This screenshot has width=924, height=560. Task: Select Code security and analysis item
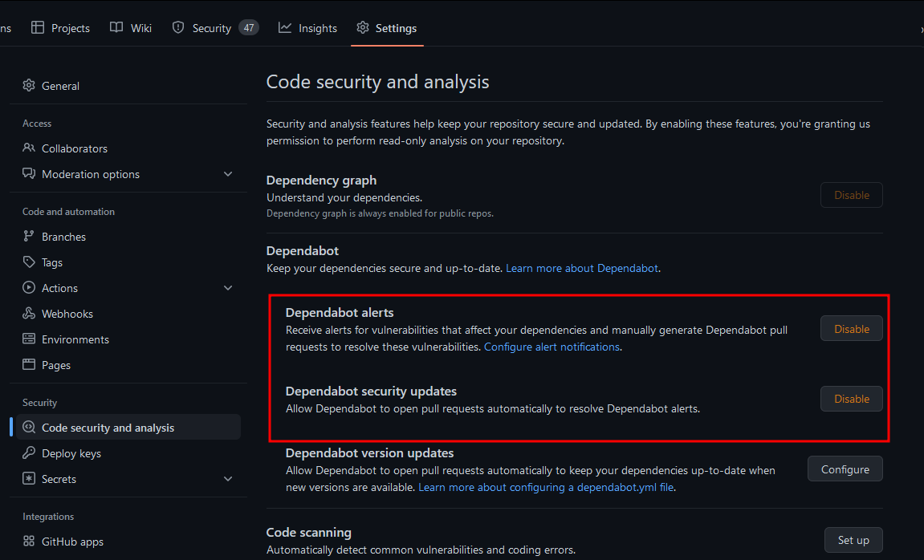click(x=128, y=428)
